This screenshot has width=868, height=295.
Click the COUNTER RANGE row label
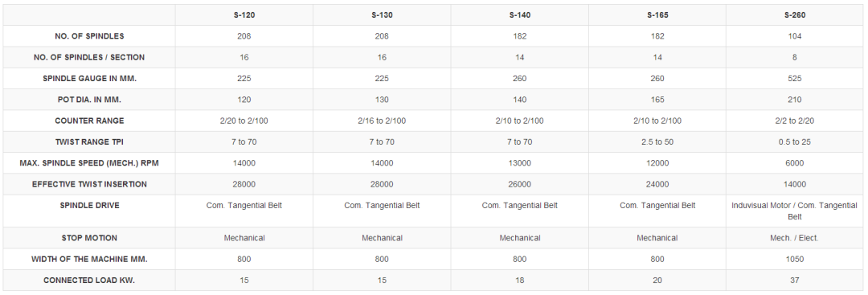pyautogui.click(x=90, y=121)
